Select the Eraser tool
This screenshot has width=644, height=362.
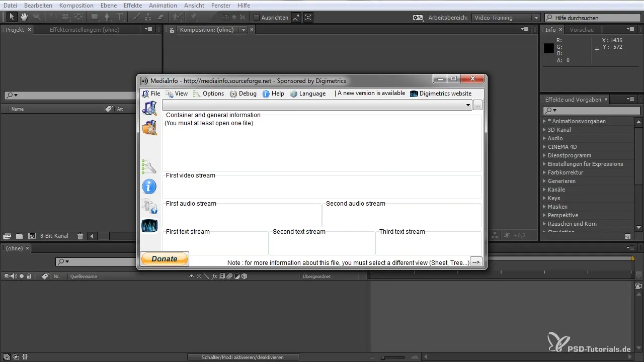161,17
